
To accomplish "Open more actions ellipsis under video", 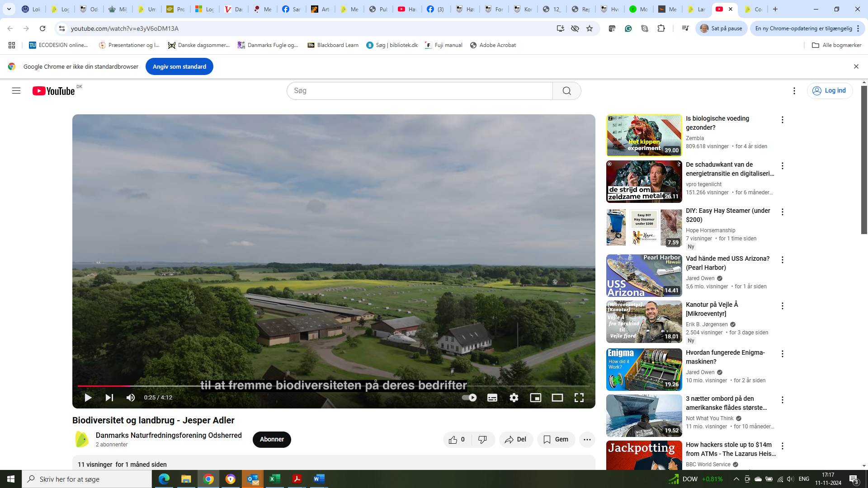I will (587, 440).
